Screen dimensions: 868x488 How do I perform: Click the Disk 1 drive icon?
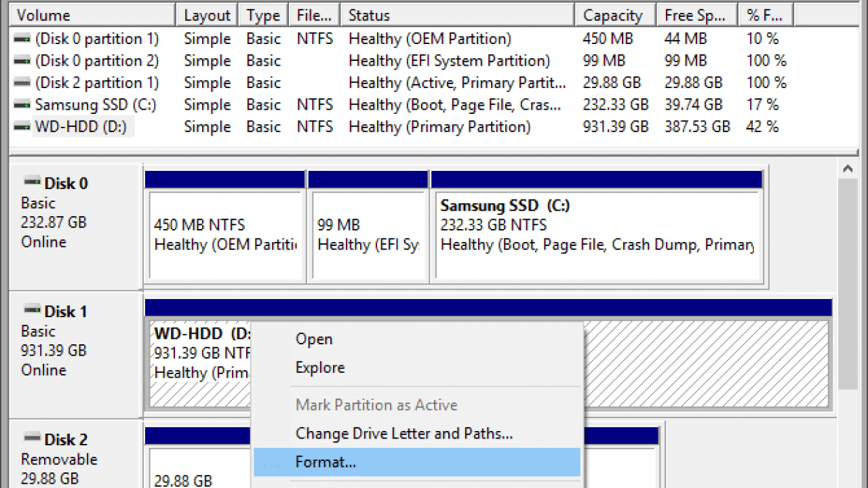32,310
